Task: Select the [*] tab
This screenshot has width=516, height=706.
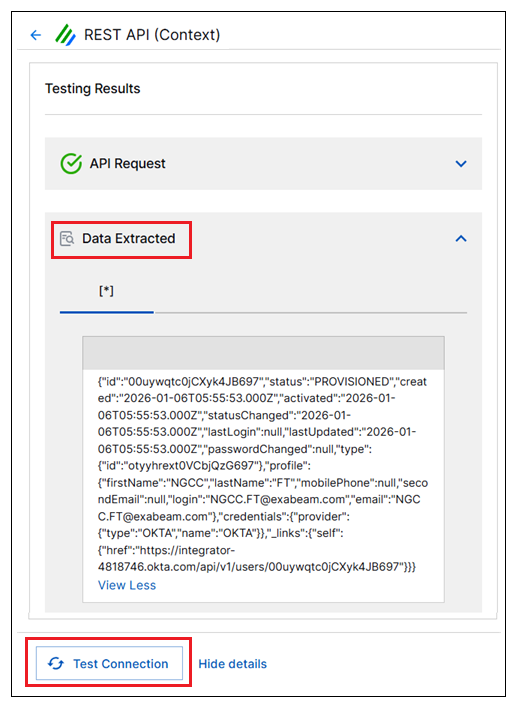Action: click(107, 291)
